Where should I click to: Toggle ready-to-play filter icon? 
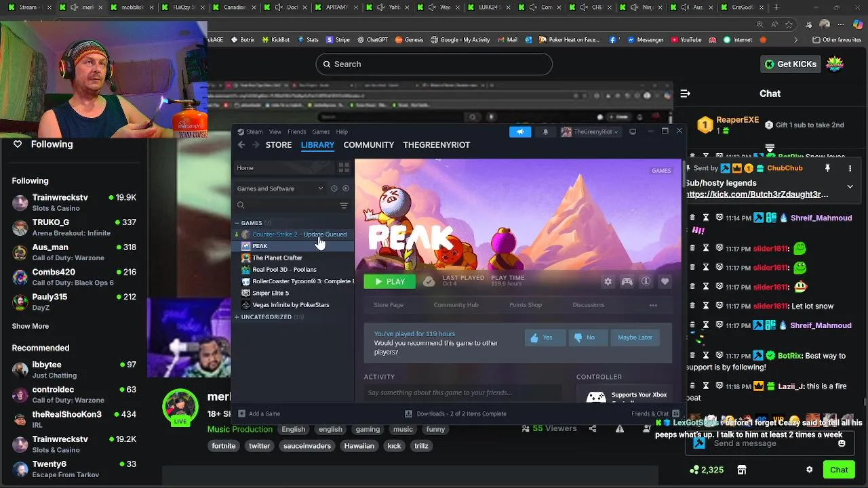(x=346, y=188)
